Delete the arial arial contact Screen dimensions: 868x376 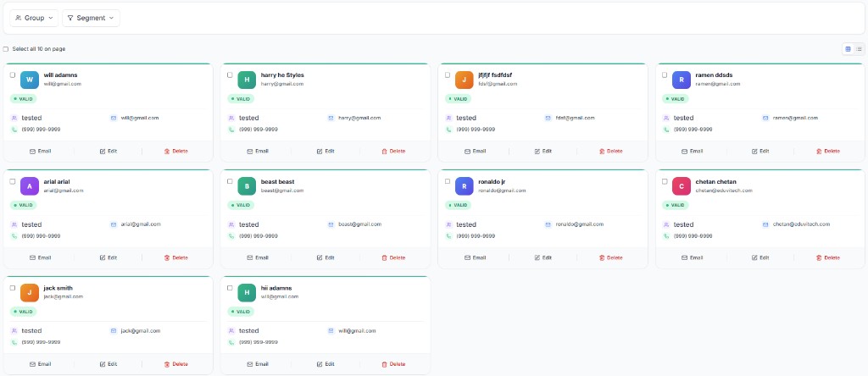176,257
